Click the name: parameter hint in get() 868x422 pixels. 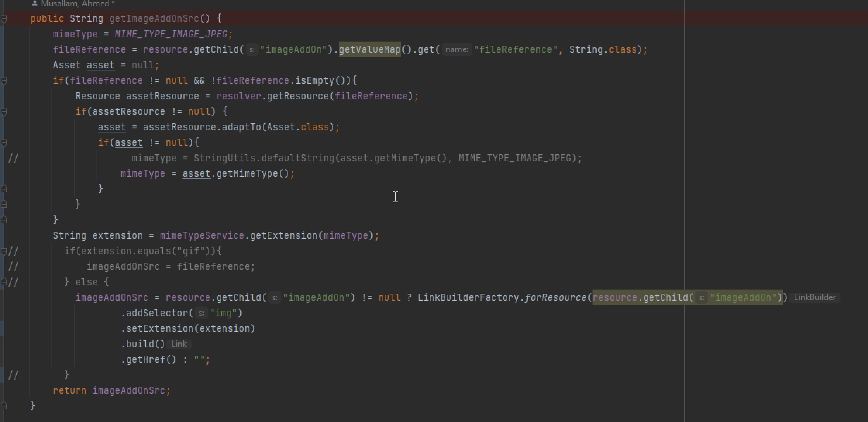pyautogui.click(x=457, y=50)
